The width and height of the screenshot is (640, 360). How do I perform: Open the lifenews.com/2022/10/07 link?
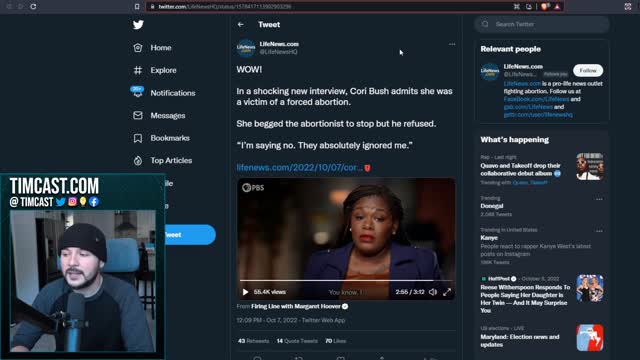click(299, 168)
